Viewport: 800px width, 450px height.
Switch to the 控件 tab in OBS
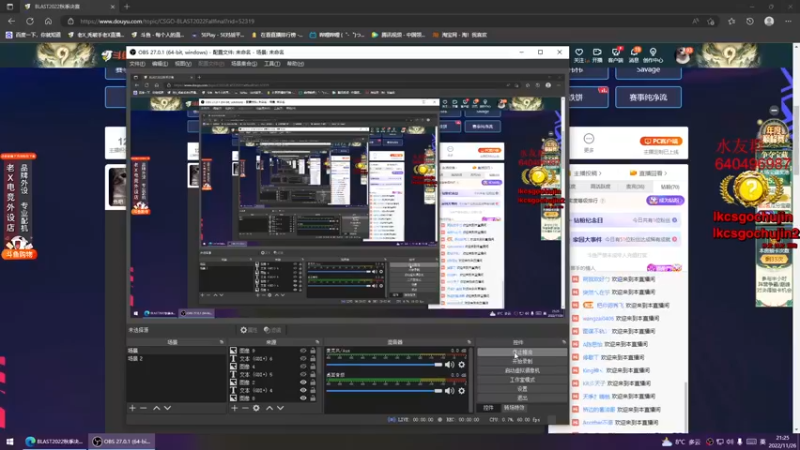(x=488, y=408)
